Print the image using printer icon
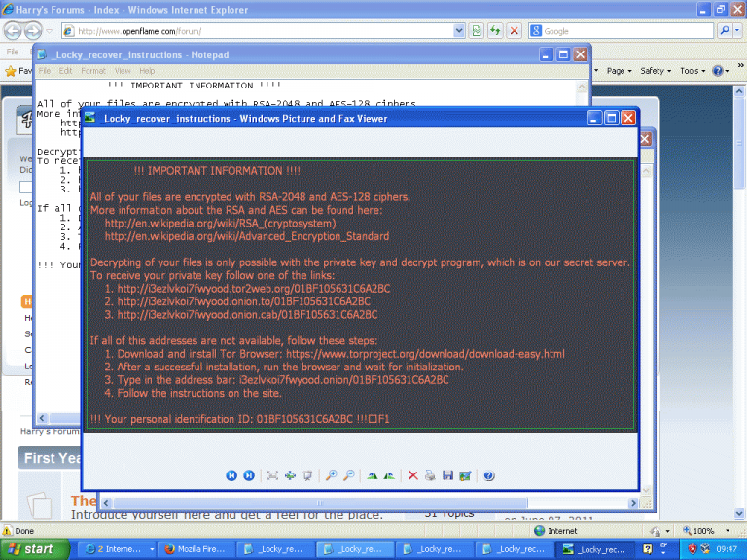 [430, 475]
